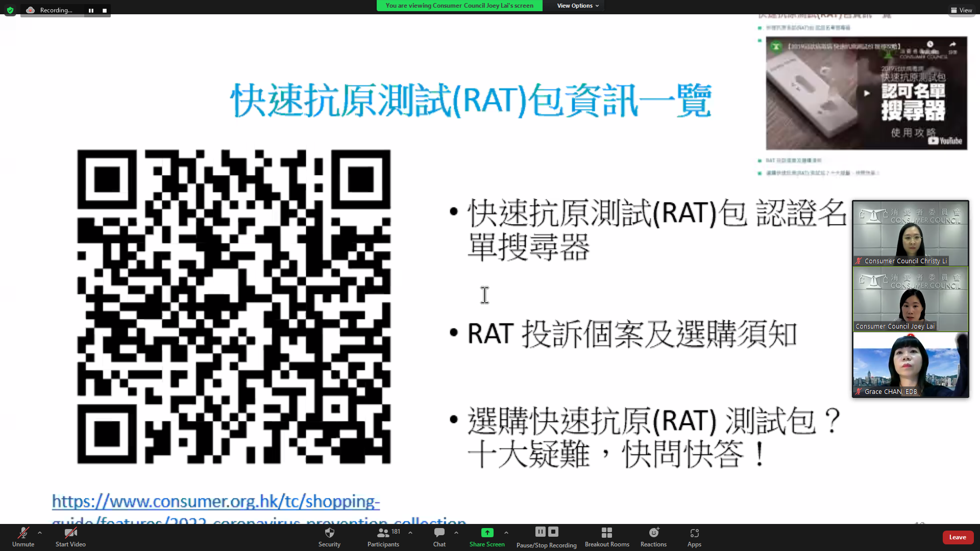This screenshot has height=551, width=980.
Task: Select Consumer Council Joey Lai video tile
Action: pos(911,299)
